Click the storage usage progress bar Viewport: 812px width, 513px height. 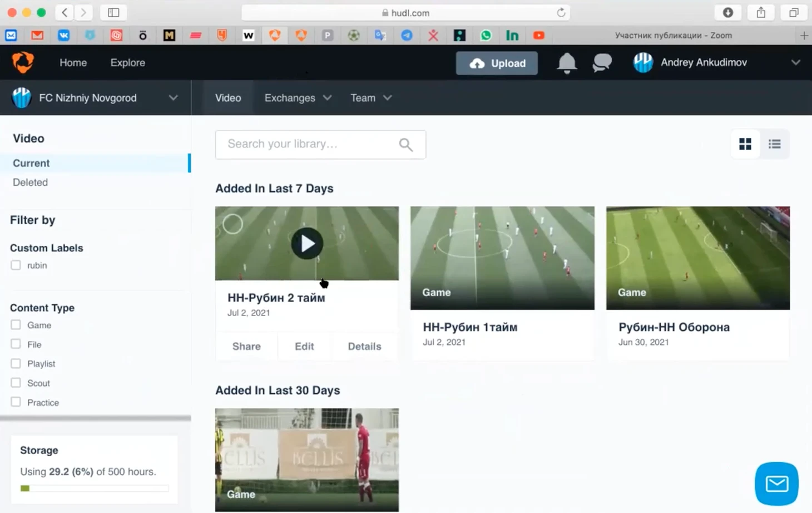[94, 489]
